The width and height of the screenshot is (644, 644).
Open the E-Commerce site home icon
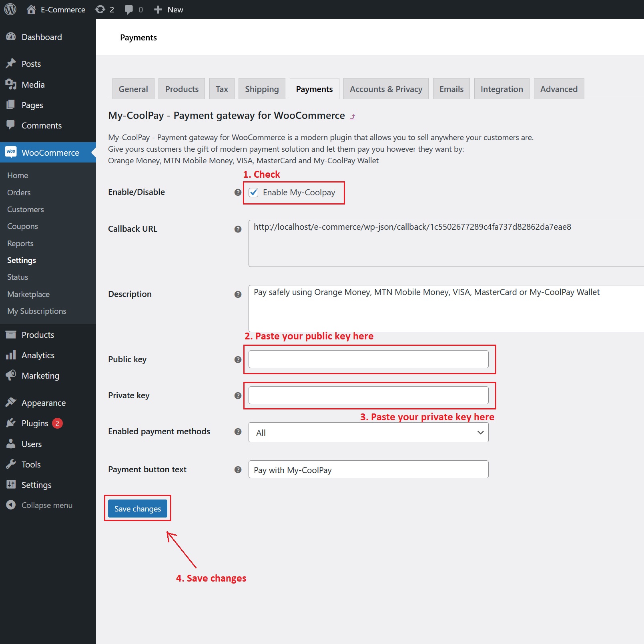31,9
